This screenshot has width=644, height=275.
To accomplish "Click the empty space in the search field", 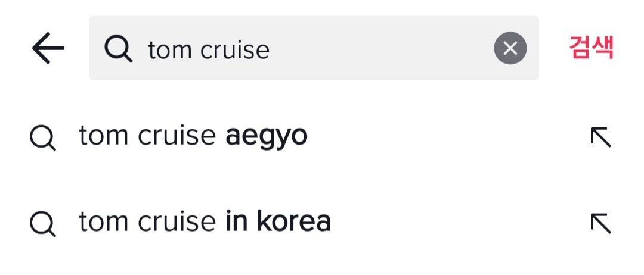I will point(382,48).
